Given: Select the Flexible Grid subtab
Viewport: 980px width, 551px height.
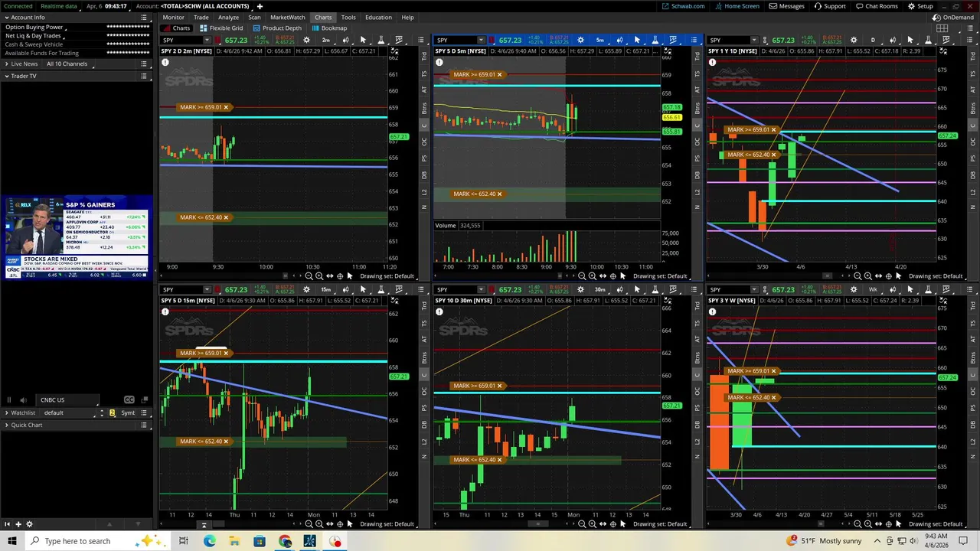Looking at the screenshot, I should coord(221,28).
